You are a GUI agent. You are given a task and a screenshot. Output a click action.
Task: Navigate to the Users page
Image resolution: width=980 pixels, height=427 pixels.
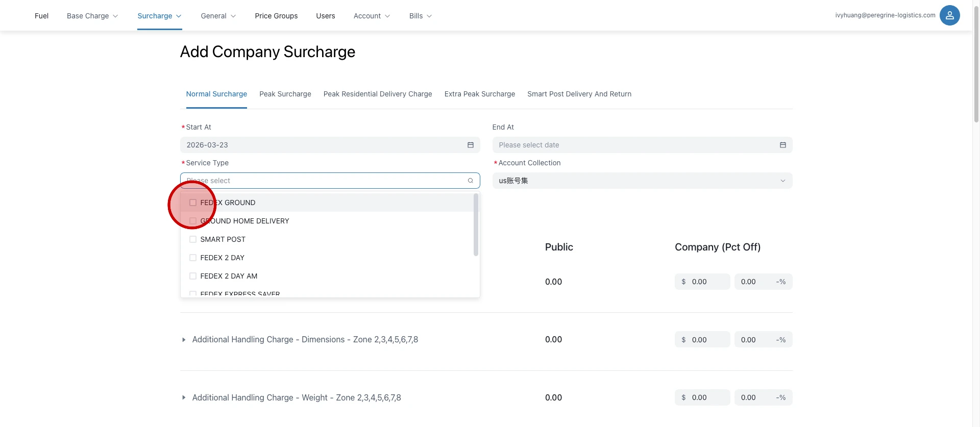tap(325, 16)
